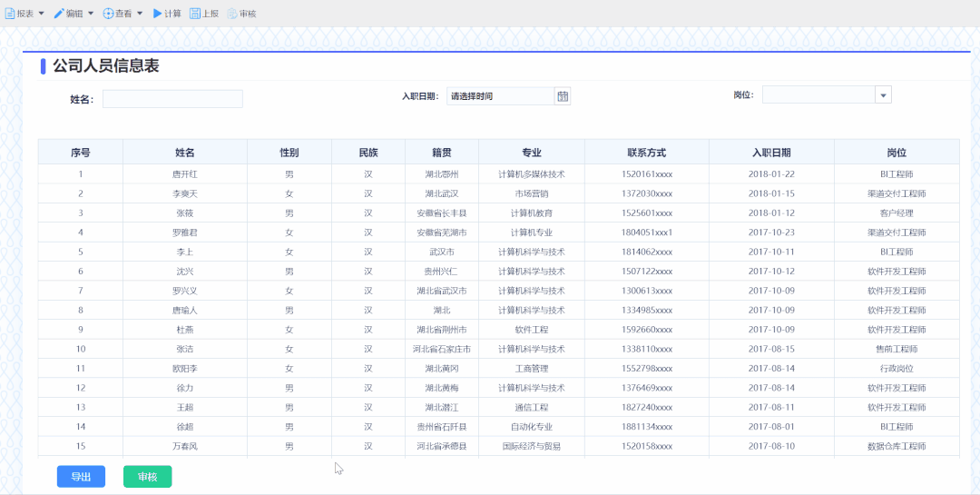
Task: Open the 岗位 dropdown arrow
Action: click(883, 95)
